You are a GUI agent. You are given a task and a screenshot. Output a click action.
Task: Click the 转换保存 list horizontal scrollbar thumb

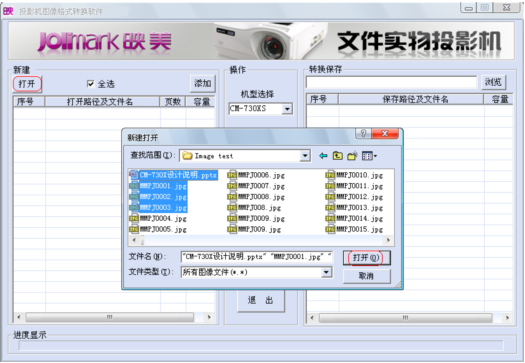(405, 317)
